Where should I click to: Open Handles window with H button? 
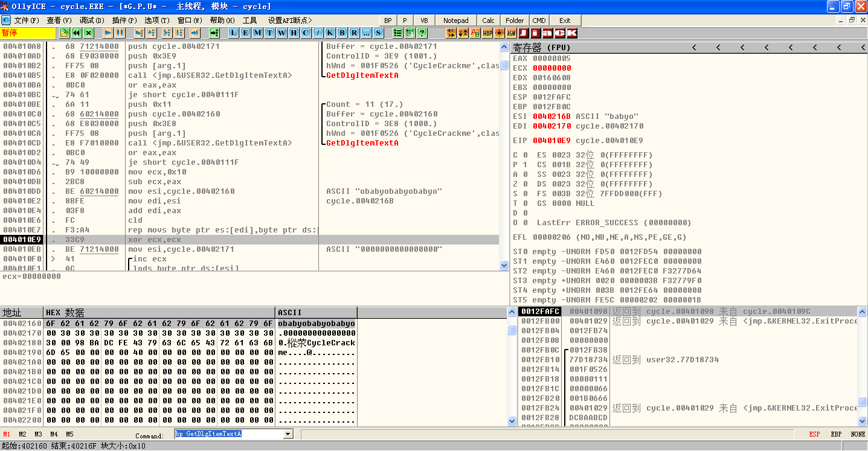pos(294,33)
